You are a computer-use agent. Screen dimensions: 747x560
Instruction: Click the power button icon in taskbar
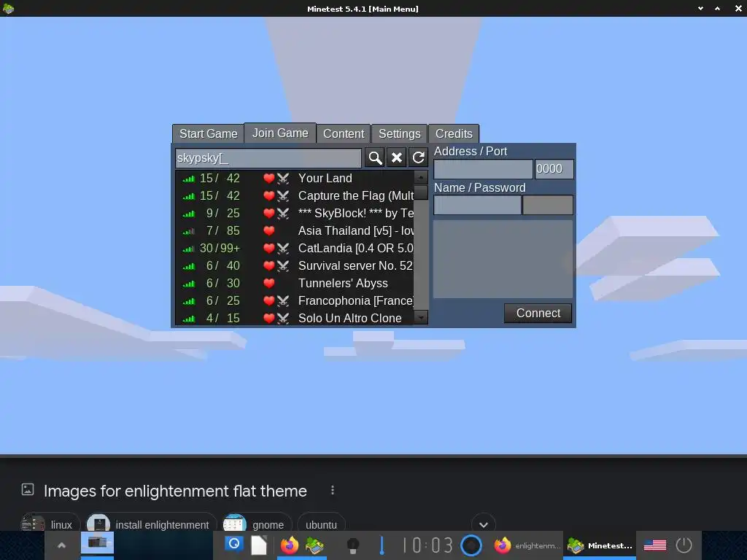click(x=684, y=545)
